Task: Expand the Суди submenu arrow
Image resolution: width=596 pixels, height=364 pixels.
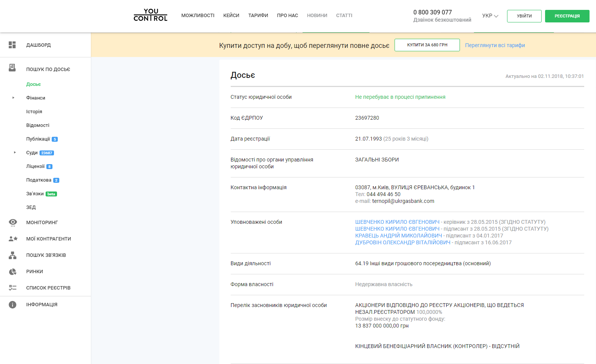Action: [15, 152]
